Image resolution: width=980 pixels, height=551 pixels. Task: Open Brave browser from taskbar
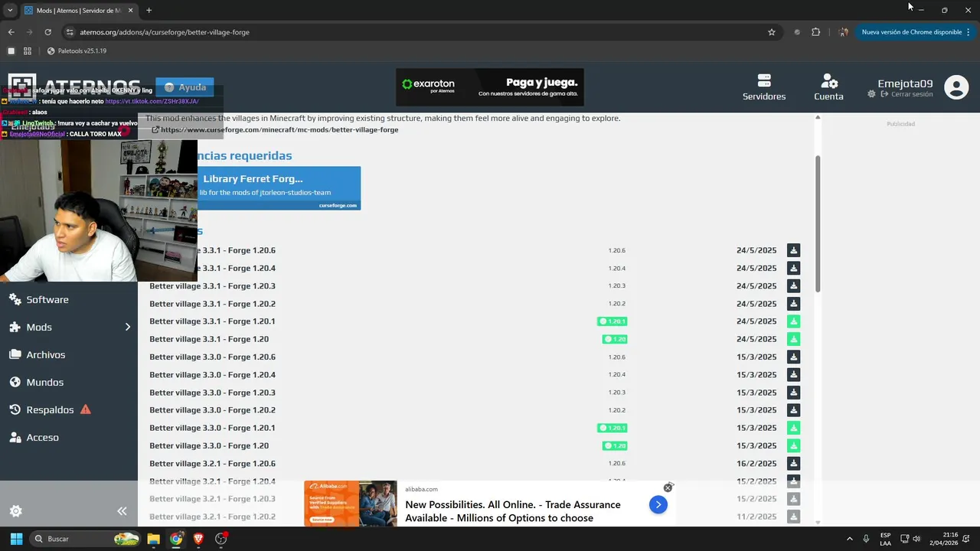pyautogui.click(x=198, y=539)
